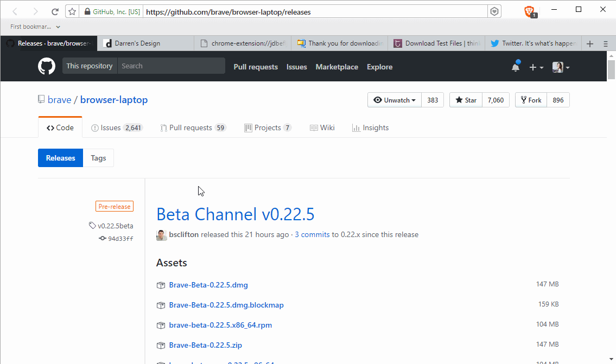The image size is (616, 364).
Task: Open the Issues 2,641 repository tab
Action: tap(116, 127)
